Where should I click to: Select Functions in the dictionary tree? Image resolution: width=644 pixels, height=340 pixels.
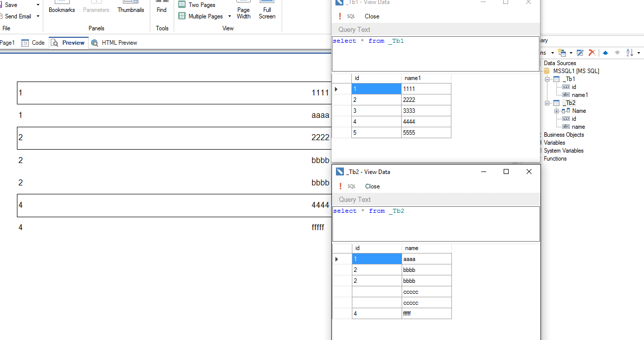(x=555, y=159)
